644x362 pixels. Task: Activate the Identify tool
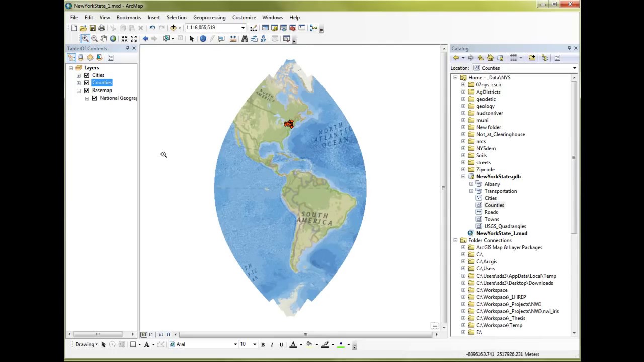(x=203, y=39)
